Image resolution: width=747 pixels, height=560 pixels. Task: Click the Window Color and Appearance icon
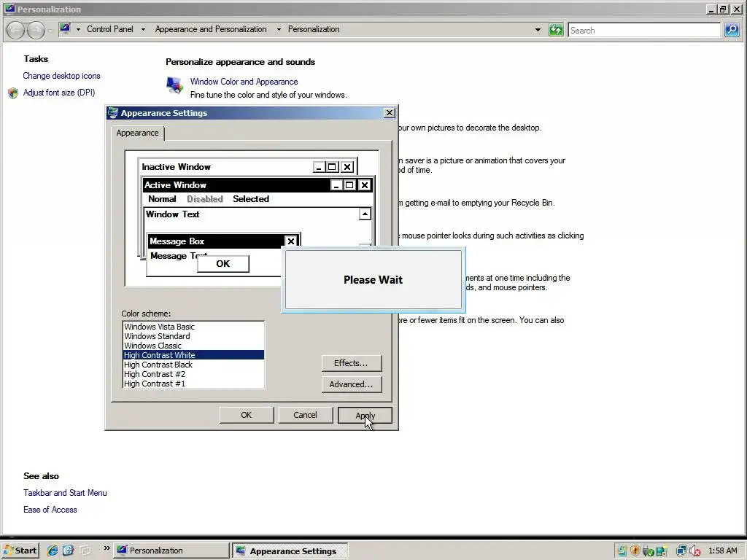coord(174,86)
